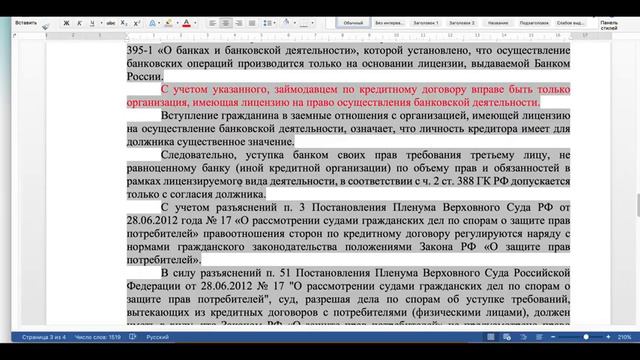This screenshot has height=360, width=640.
Task: Click the ruler tab selector at left
Action: click(15, 36)
